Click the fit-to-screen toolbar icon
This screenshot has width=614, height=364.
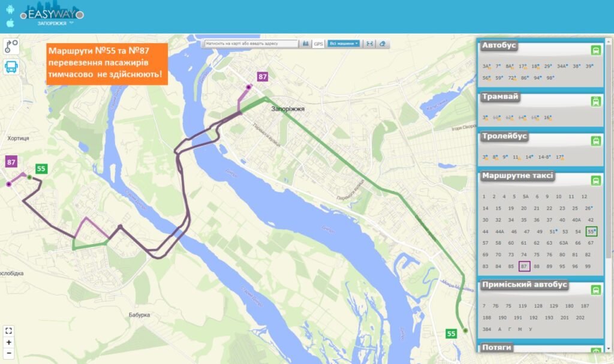coord(369,44)
